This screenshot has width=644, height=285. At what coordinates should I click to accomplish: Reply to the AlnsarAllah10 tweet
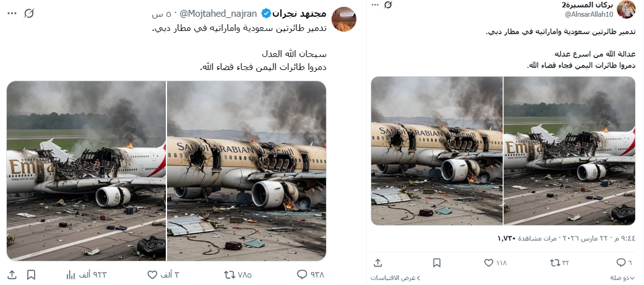[x=620, y=262]
